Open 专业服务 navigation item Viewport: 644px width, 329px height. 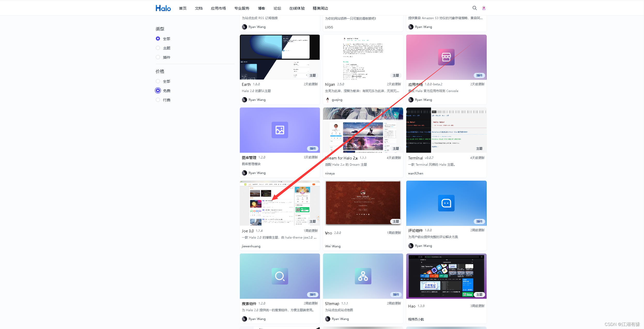pyautogui.click(x=242, y=8)
